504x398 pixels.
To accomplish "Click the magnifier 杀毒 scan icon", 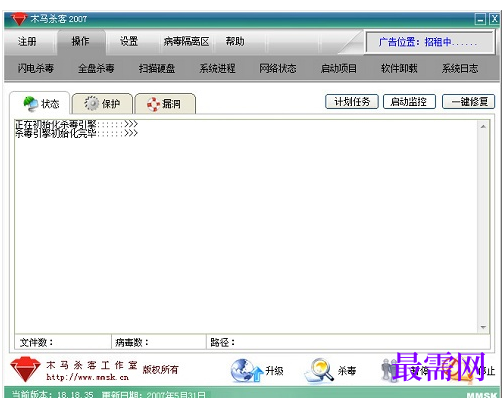I will (x=319, y=370).
